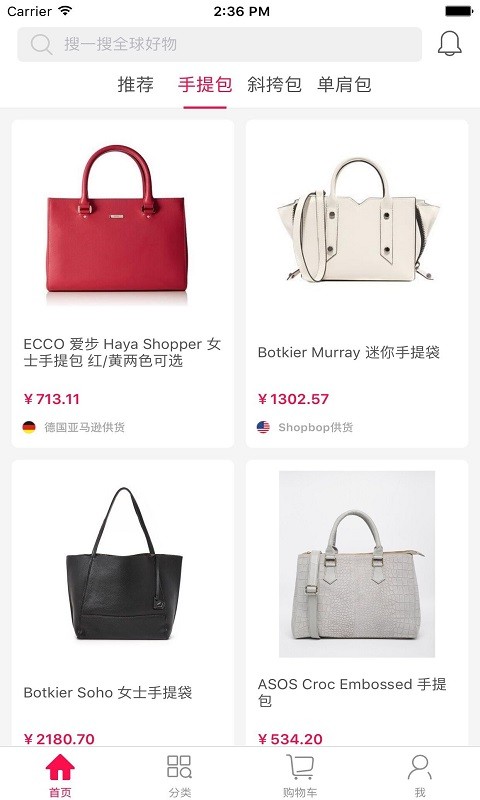Open the 分类 categories icon
480x800 pixels.
[x=180, y=767]
